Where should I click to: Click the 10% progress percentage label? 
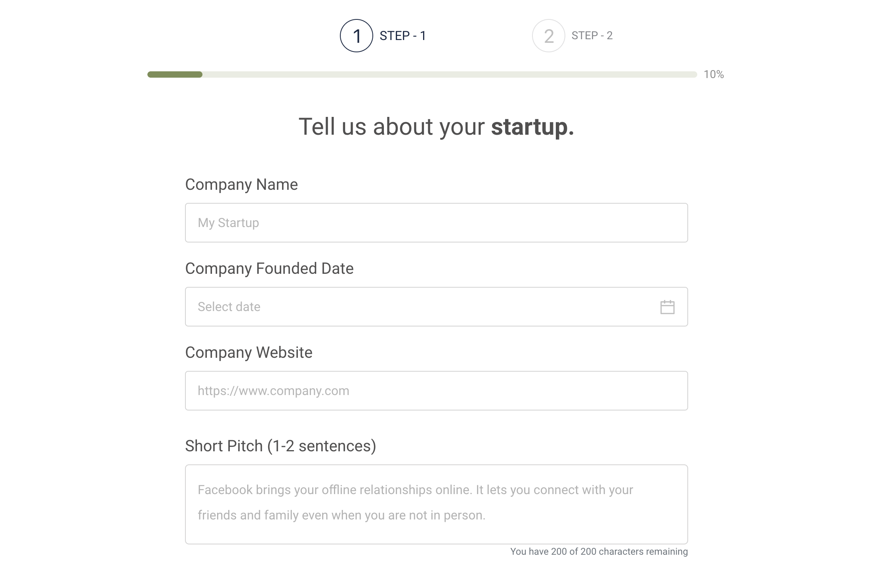tap(713, 74)
